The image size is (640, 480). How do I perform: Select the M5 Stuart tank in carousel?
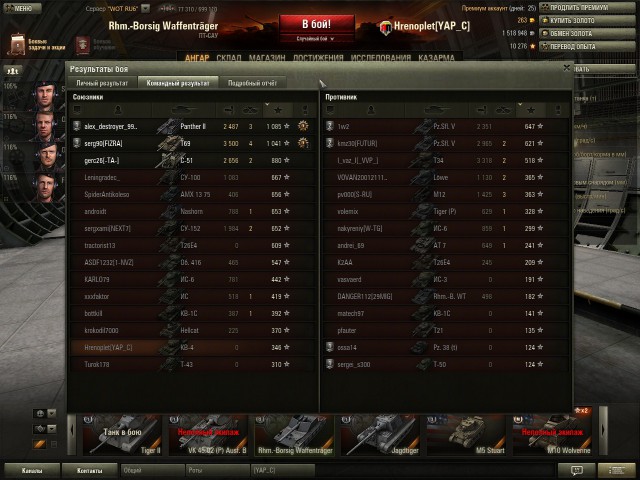click(x=466, y=435)
